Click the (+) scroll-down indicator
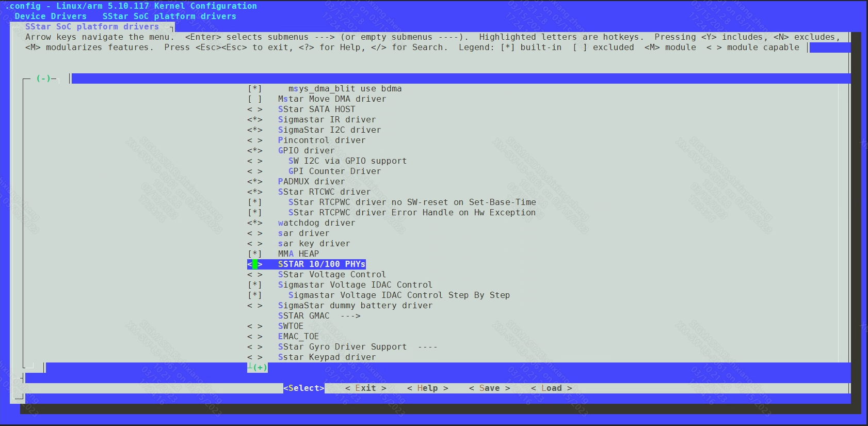 pos(260,368)
